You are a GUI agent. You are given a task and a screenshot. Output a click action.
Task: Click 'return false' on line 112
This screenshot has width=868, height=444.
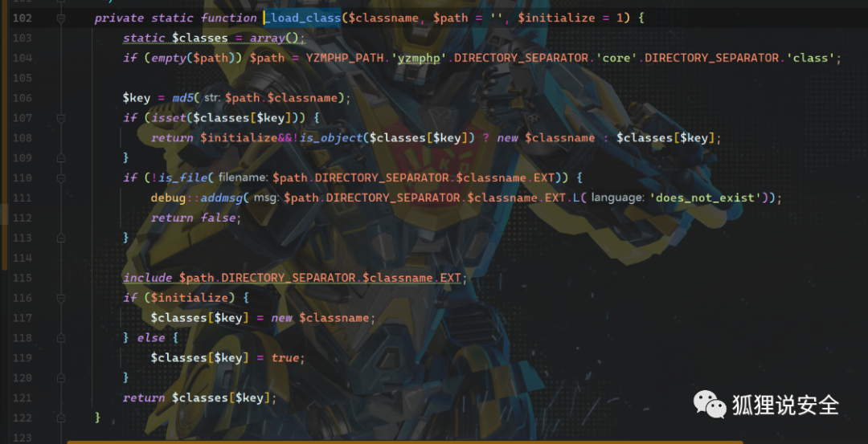tap(194, 218)
